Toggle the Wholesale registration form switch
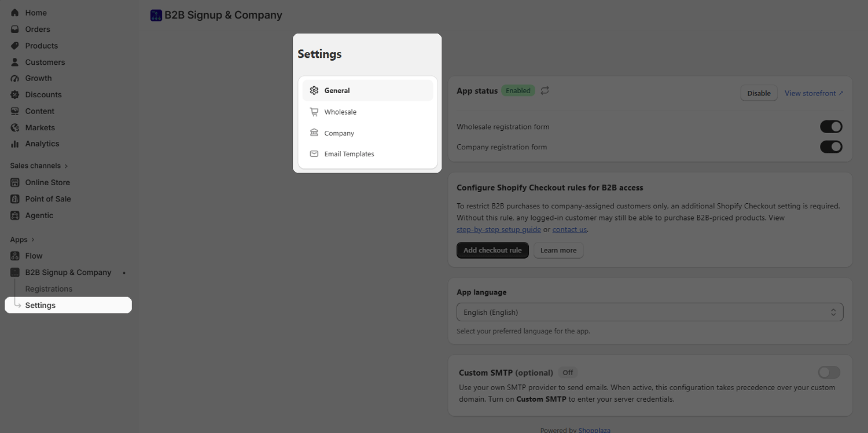The width and height of the screenshot is (868, 433). (831, 127)
